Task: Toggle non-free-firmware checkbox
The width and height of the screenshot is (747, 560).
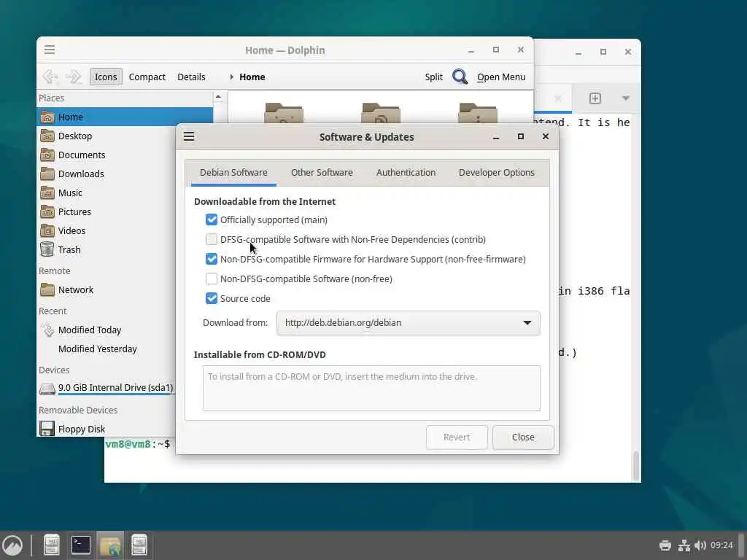Action: [x=211, y=259]
